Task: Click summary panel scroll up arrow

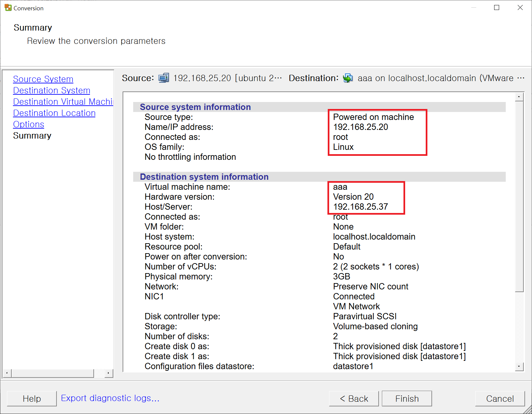Action: click(519, 97)
